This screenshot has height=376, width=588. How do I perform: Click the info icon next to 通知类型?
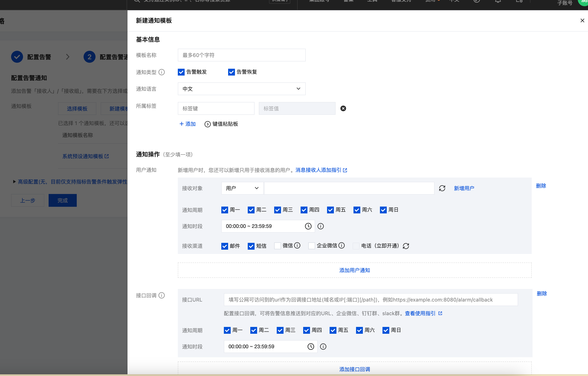[x=162, y=72]
